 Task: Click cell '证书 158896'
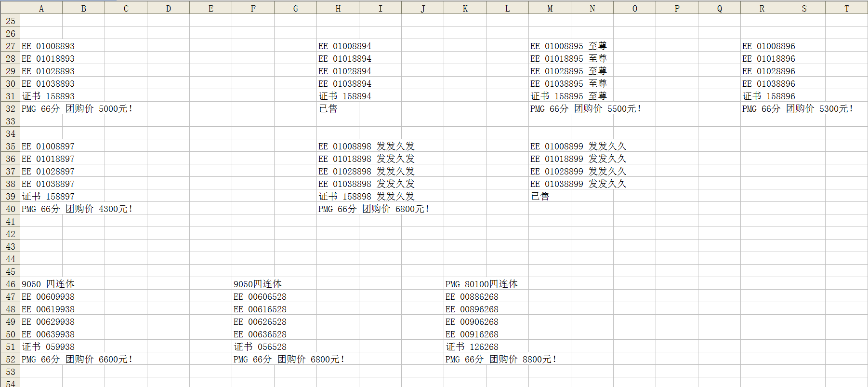click(x=769, y=96)
